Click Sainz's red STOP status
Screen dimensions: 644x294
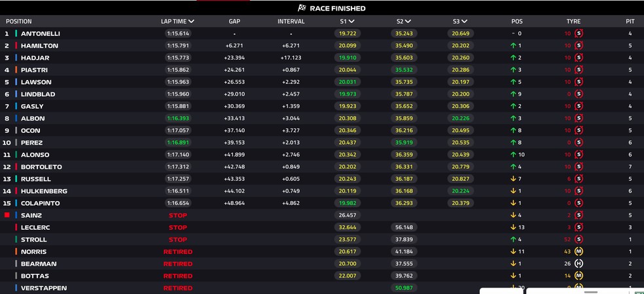[x=178, y=215]
